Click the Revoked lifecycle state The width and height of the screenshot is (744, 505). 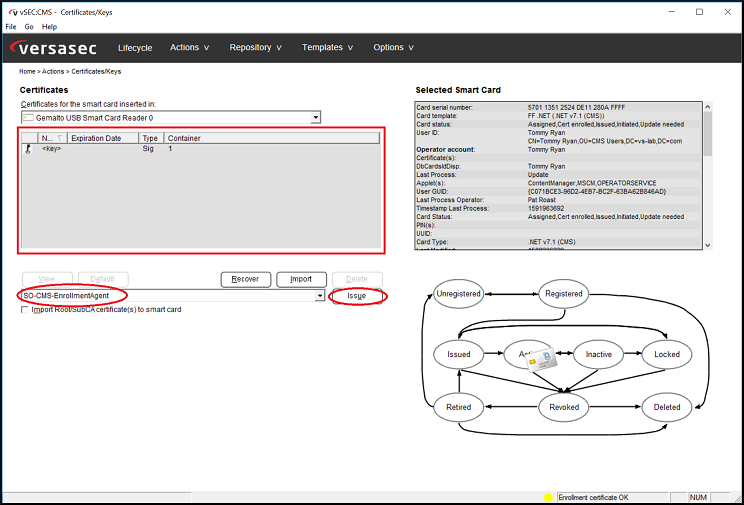(564, 407)
